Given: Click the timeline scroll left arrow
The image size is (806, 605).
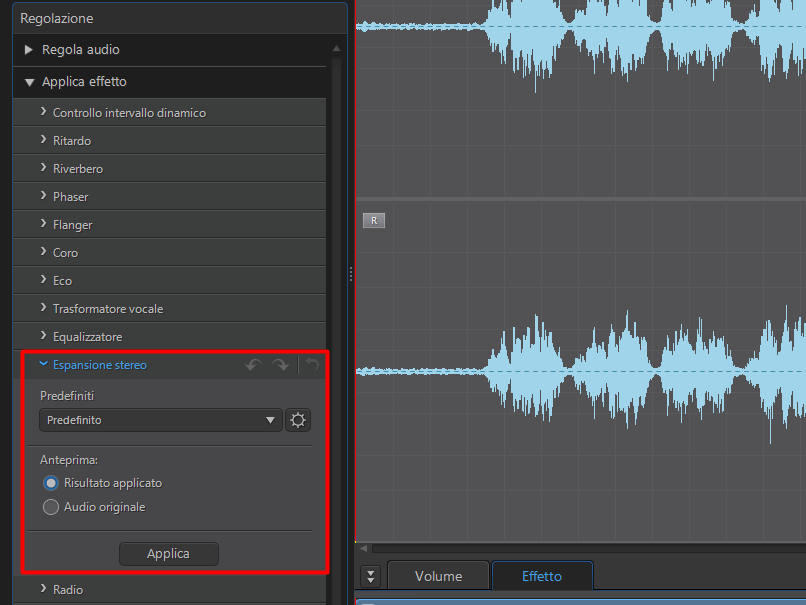Looking at the screenshot, I should (x=363, y=548).
